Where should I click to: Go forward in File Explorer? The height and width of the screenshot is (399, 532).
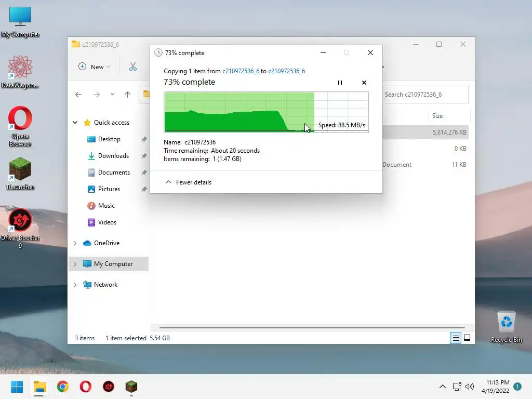coord(97,95)
